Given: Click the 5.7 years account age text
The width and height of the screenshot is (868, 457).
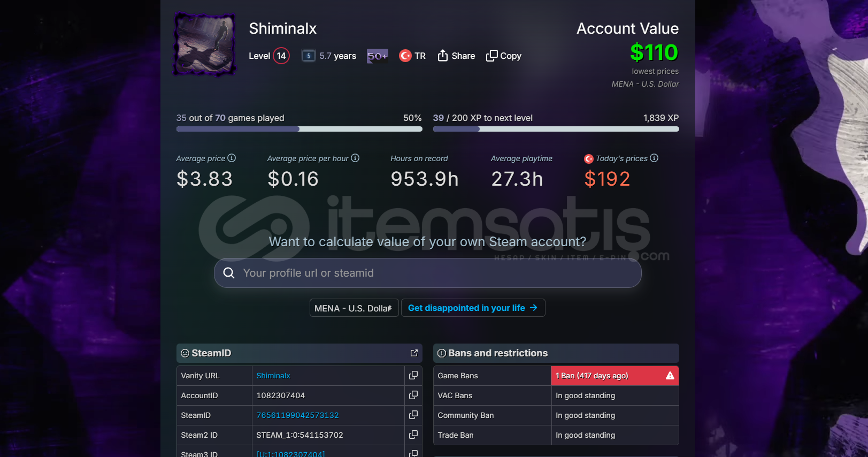Looking at the screenshot, I should pyautogui.click(x=338, y=56).
